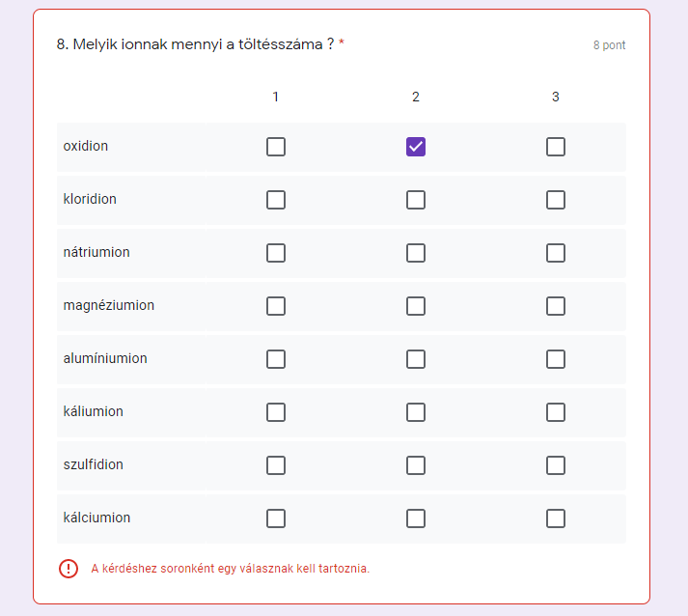
Task: Select charge 1 for szulfidion
Action: 276,465
